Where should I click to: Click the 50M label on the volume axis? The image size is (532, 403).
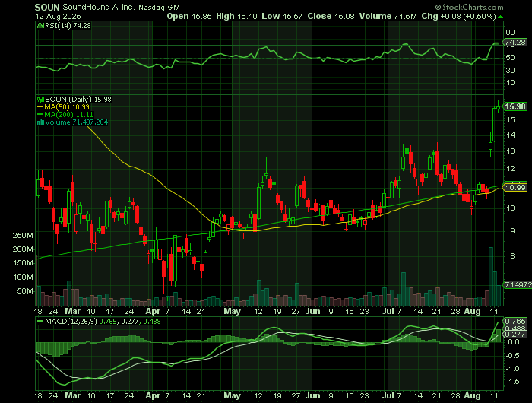point(25,291)
